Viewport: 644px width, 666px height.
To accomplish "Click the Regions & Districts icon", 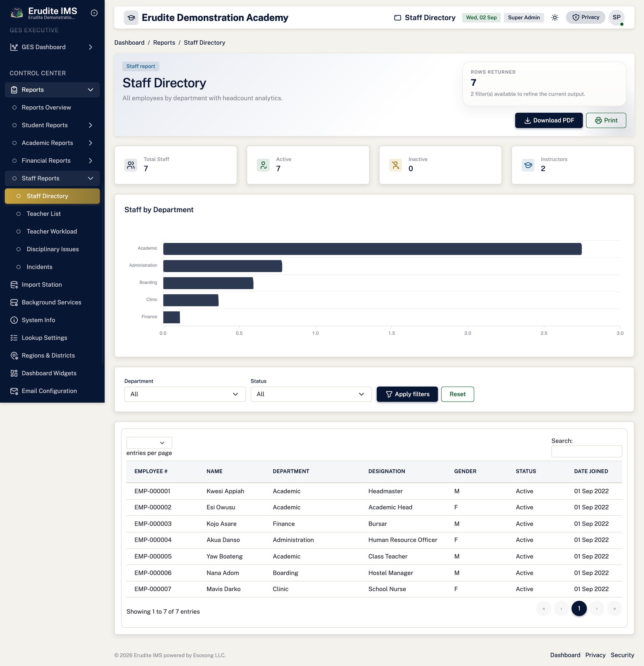I will 14,356.
